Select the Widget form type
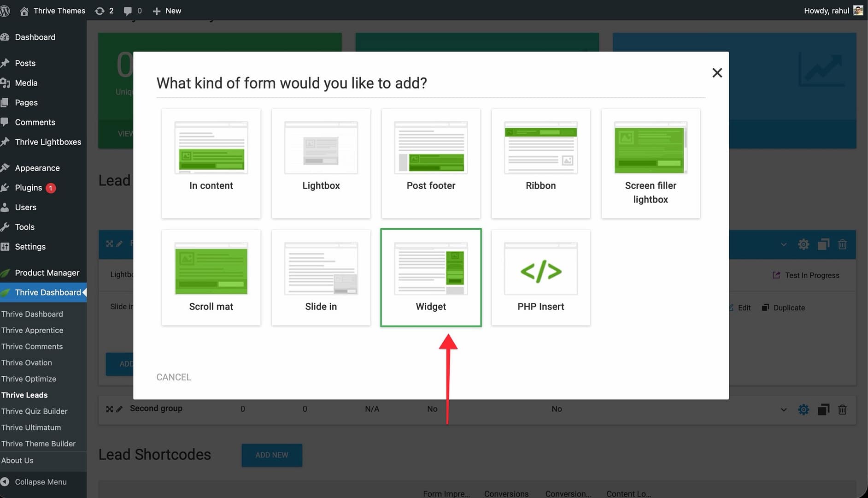Screen dimensions: 868x498 tap(431, 278)
